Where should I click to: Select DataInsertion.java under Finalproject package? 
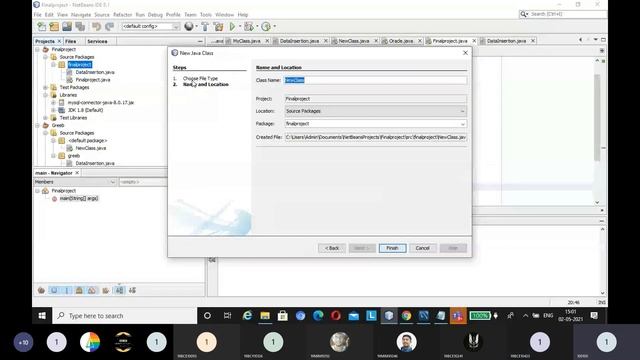pyautogui.click(x=95, y=72)
